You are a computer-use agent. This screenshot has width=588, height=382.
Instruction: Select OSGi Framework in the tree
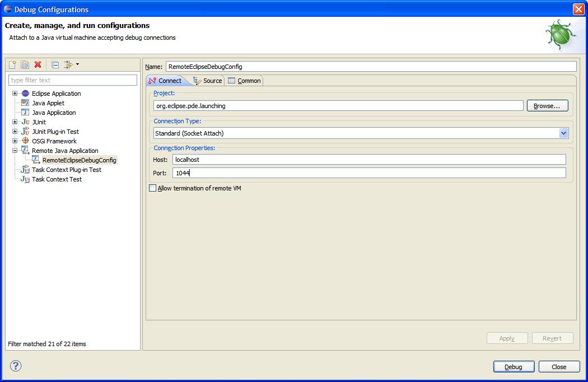click(x=54, y=141)
